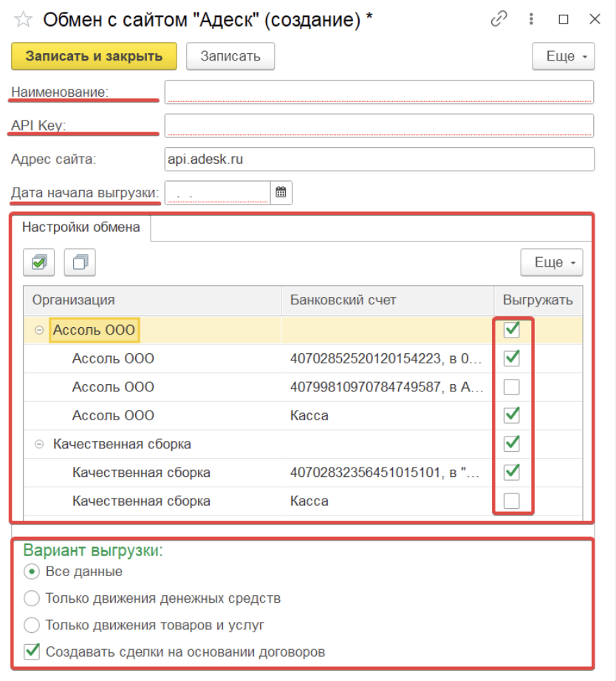
Task: Click 'Записать и закрыть' button
Action: tap(94, 56)
